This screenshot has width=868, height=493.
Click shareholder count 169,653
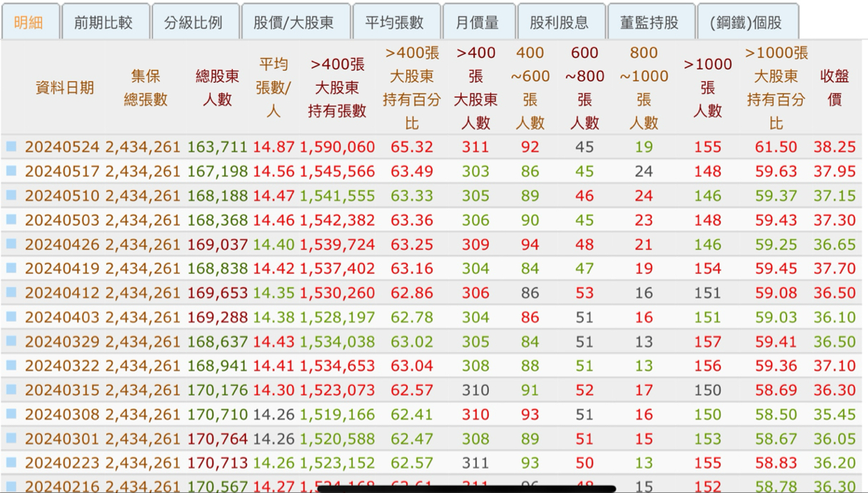tap(218, 293)
